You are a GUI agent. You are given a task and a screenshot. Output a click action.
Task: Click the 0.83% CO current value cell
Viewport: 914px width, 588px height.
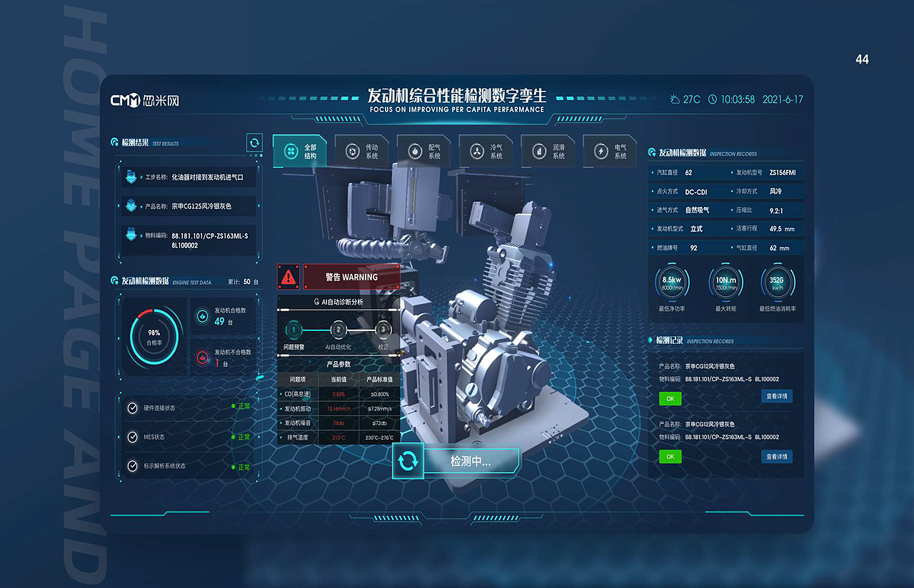tap(338, 394)
